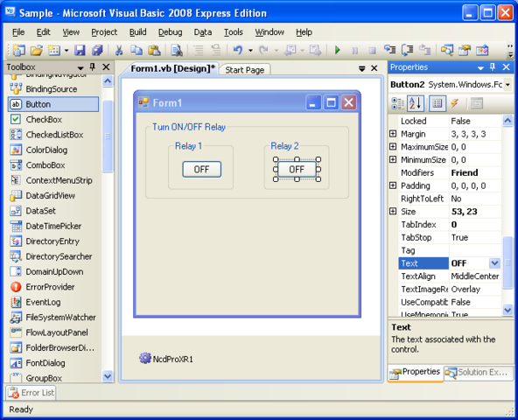Select the Turn ON/OFF Relay group box label
518x420 pixels.
point(189,127)
